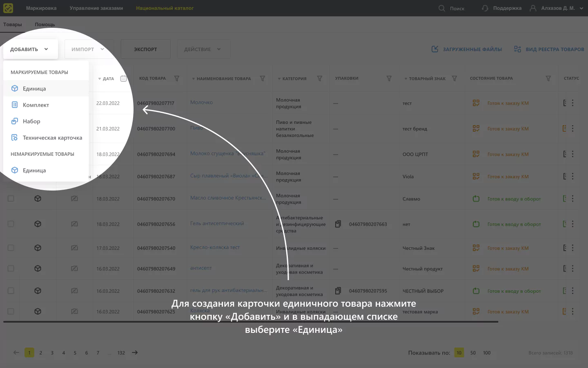This screenshot has width=588, height=368.
Task: Select Единица under НЕМАРКИРУЕМЫЕ ТОВАРЫ
Action: pyautogui.click(x=46, y=170)
